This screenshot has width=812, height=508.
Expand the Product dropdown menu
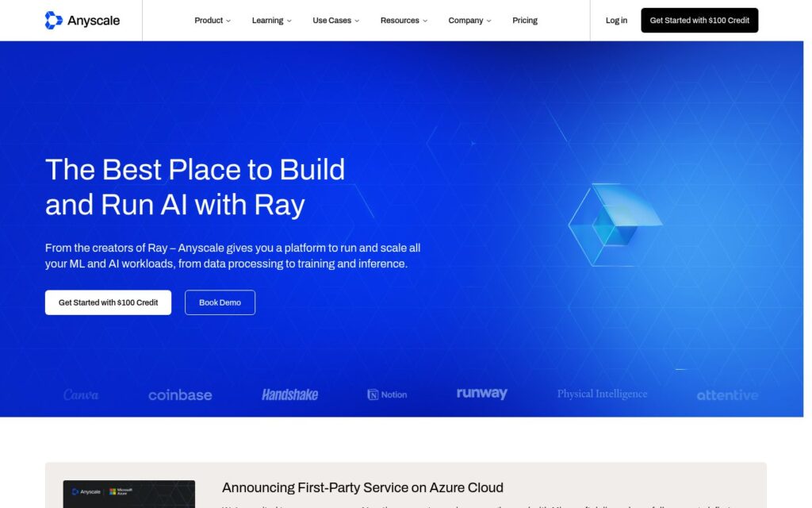coord(213,20)
